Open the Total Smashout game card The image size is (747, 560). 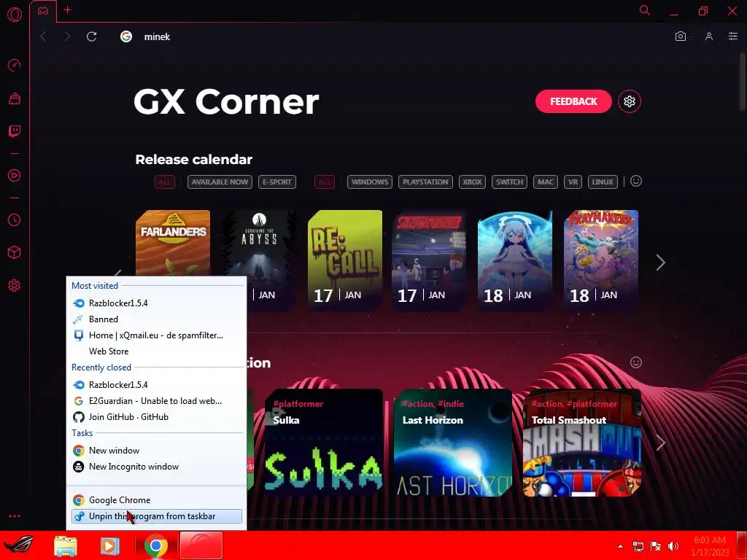(582, 443)
